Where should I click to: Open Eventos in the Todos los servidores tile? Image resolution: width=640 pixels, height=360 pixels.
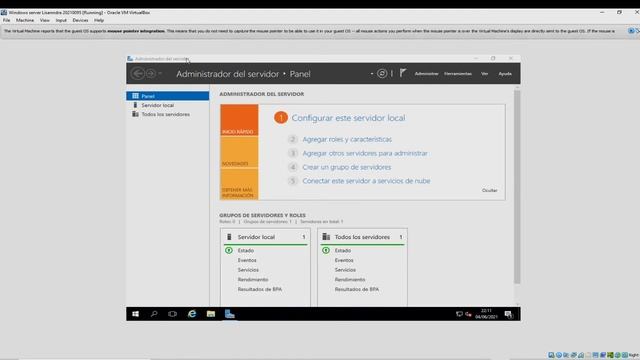[x=344, y=260]
